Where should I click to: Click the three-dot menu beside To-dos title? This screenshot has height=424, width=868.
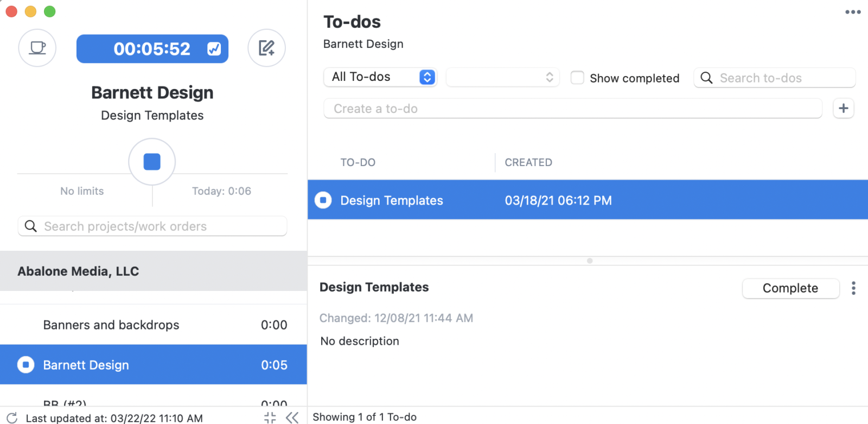[853, 12]
